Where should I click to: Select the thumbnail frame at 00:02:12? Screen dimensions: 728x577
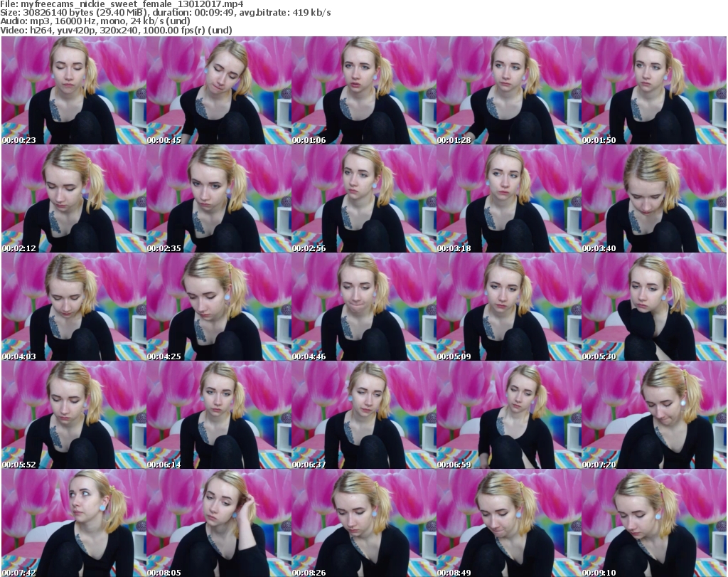74,198
